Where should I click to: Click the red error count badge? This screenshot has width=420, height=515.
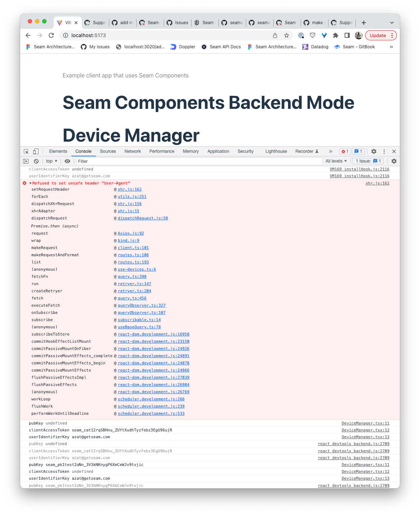click(x=345, y=151)
